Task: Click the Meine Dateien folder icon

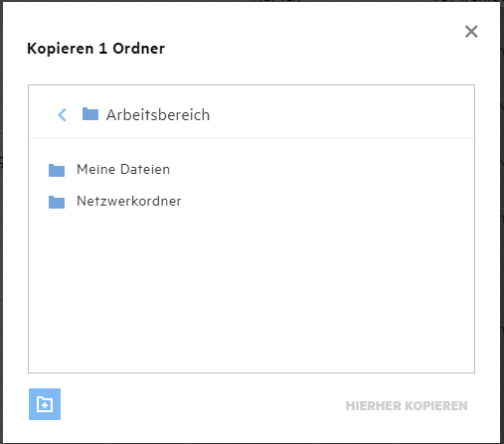Action: point(57,170)
